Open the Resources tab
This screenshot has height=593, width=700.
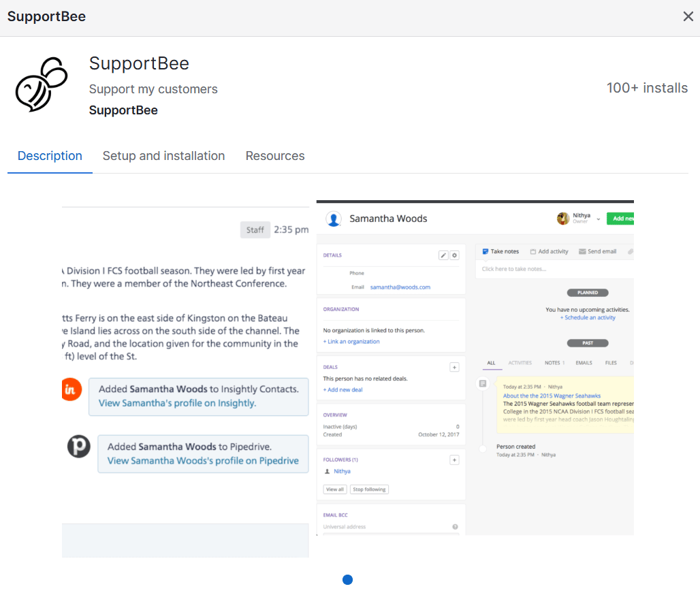275,156
